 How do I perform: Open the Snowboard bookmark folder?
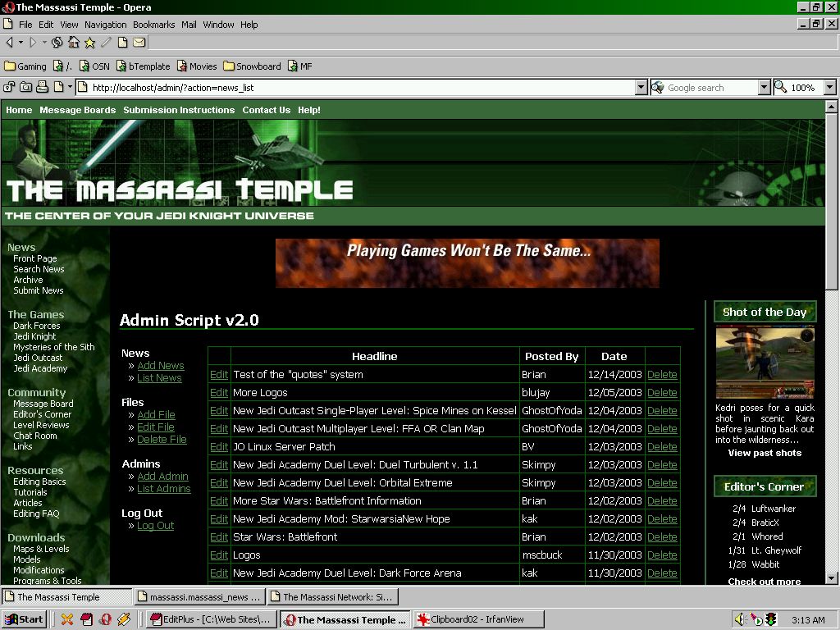(x=252, y=66)
